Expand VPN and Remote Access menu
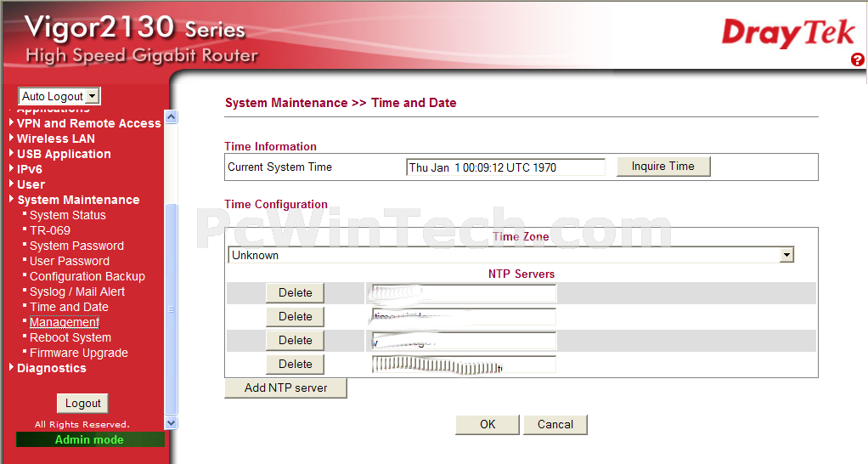 tap(88, 123)
